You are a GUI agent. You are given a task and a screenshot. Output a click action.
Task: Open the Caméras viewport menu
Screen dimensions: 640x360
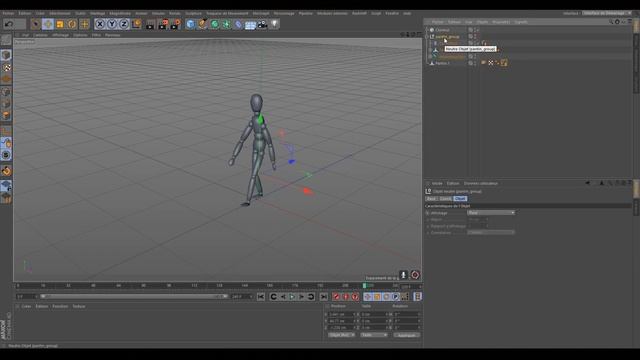click(40, 35)
